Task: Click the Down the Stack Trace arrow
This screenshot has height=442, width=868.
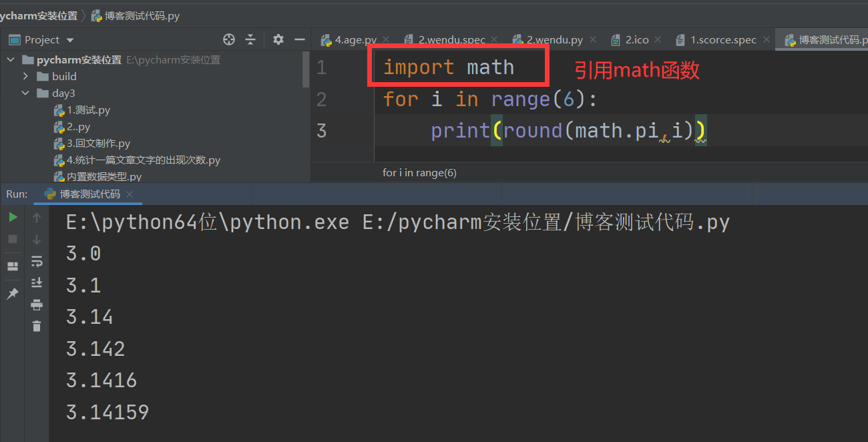Action: coord(37,239)
